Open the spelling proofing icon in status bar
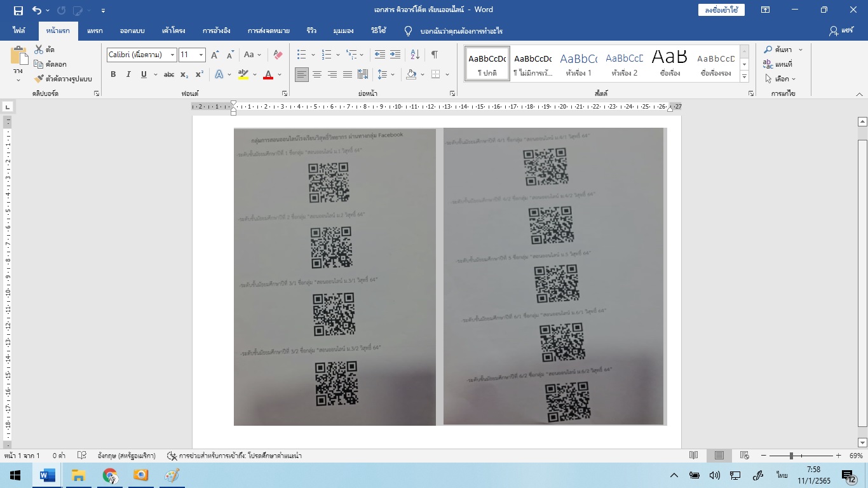868x488 pixels. [x=81, y=456]
